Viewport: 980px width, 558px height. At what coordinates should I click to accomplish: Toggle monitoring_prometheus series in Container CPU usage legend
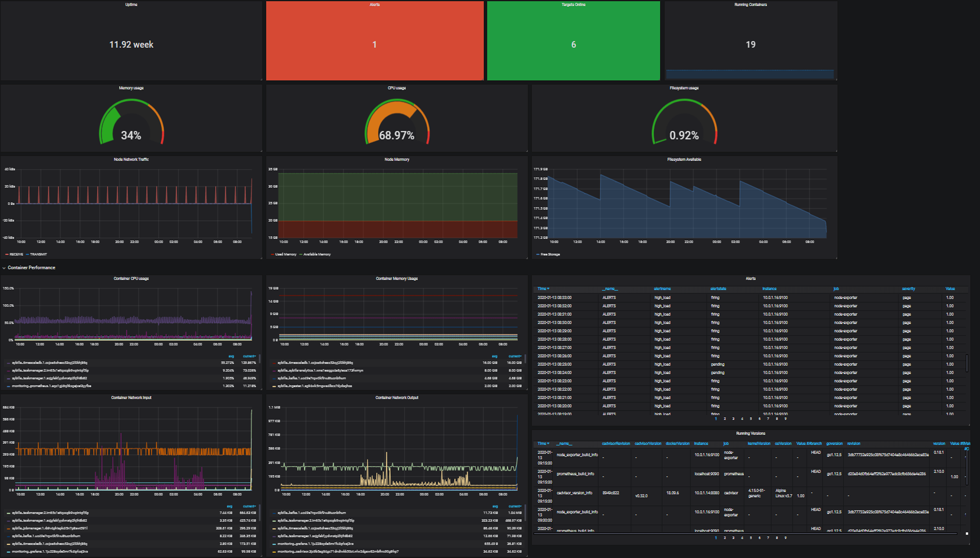click(x=52, y=386)
